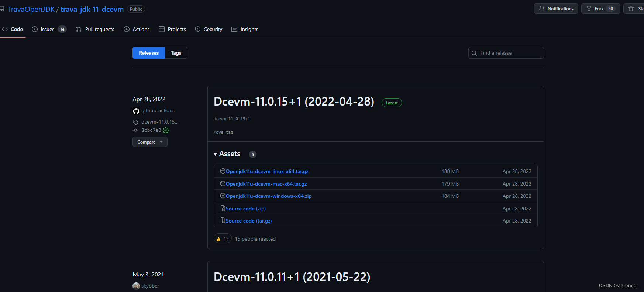Screen dimensions: 644x292
Task: Open the Security tab
Action: point(209,29)
